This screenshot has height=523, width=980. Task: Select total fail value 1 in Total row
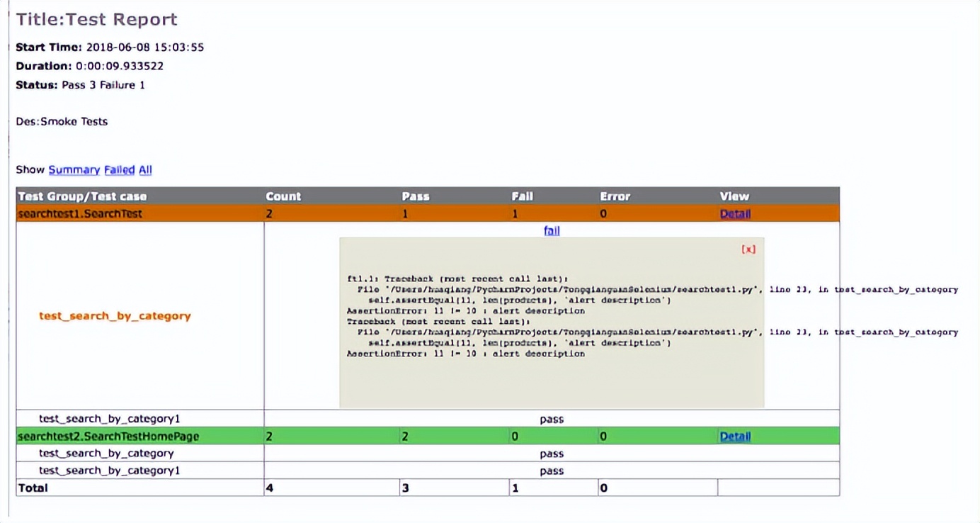[515, 488]
